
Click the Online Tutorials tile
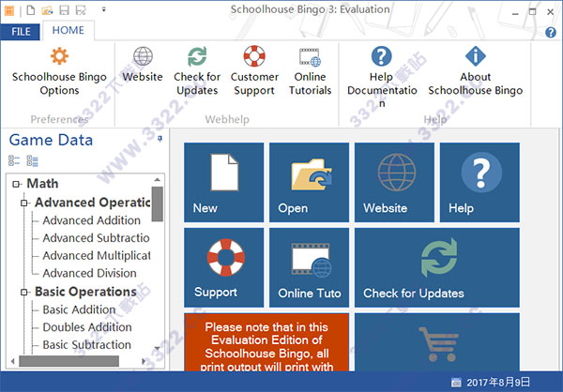[309, 267]
